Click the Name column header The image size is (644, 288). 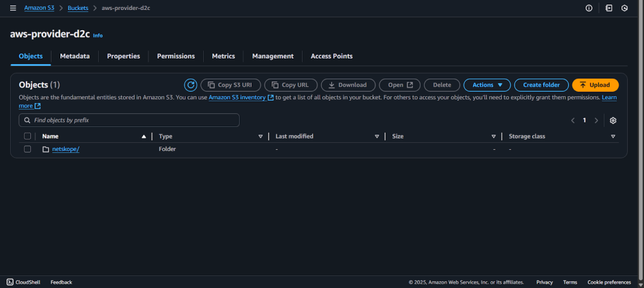click(50, 136)
